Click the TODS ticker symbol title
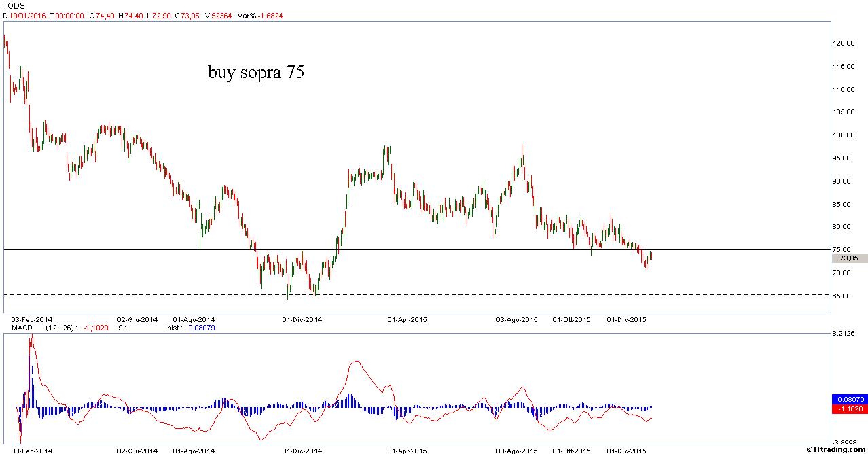 [x=14, y=5]
